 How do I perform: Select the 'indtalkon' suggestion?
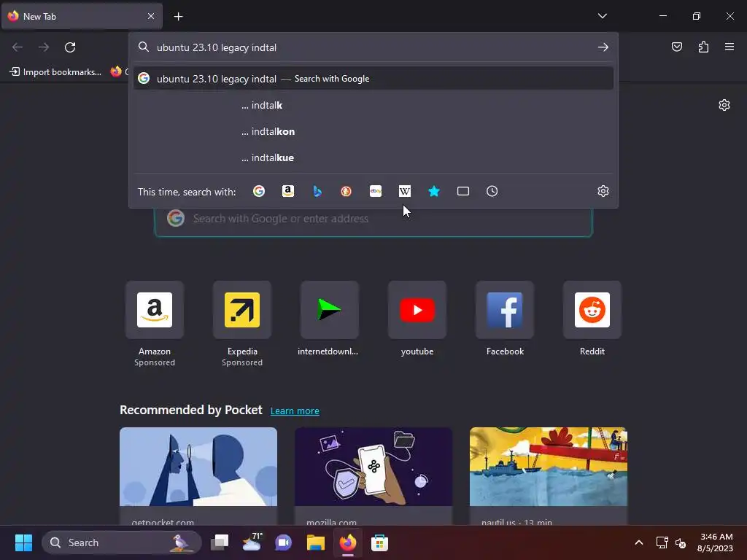coord(373,131)
